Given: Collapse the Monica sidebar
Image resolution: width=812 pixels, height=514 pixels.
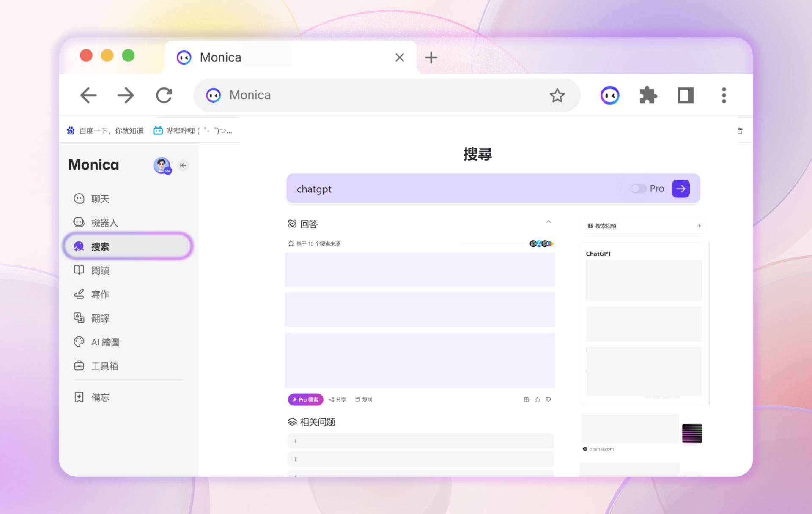Looking at the screenshot, I should point(183,165).
